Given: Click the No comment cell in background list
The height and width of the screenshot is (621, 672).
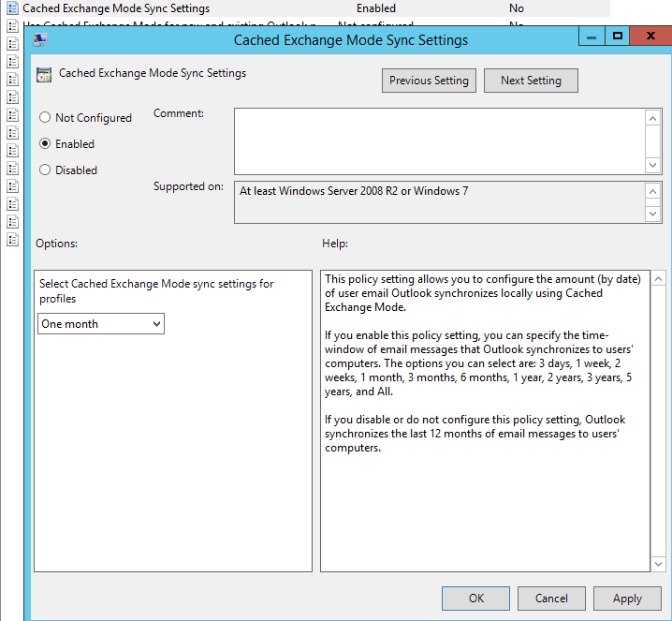Looking at the screenshot, I should [x=517, y=8].
